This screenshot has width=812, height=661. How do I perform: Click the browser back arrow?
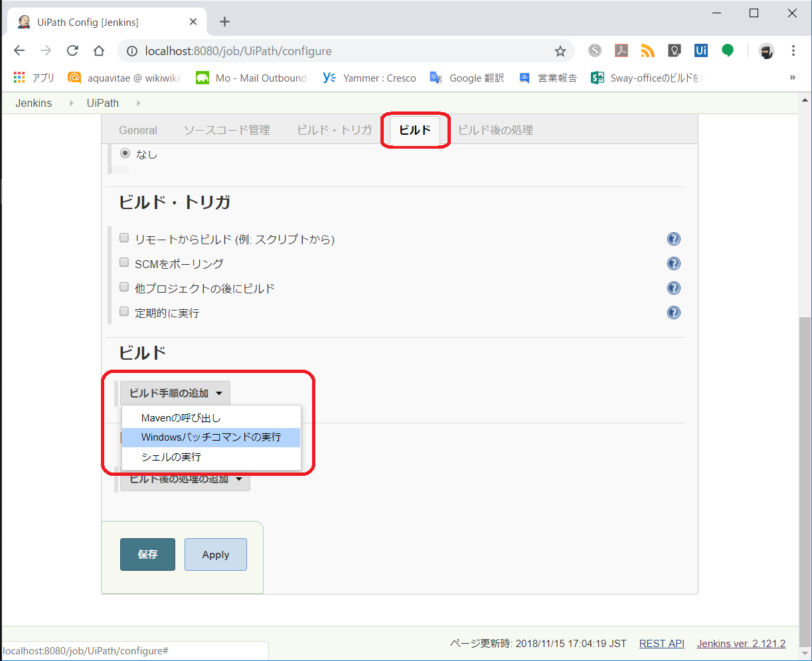tap(19, 51)
